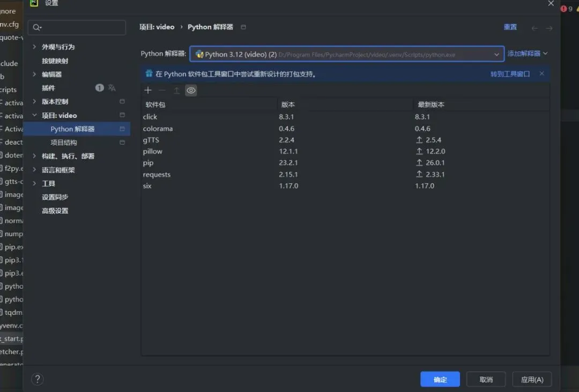The height and width of the screenshot is (392, 579).
Task: Sort by 最新版本 column header
Action: click(481, 104)
